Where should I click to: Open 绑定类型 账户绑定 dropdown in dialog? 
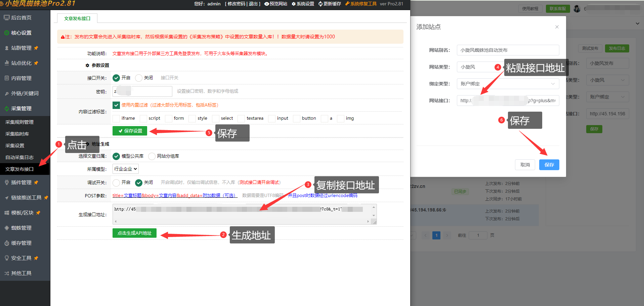click(508, 84)
